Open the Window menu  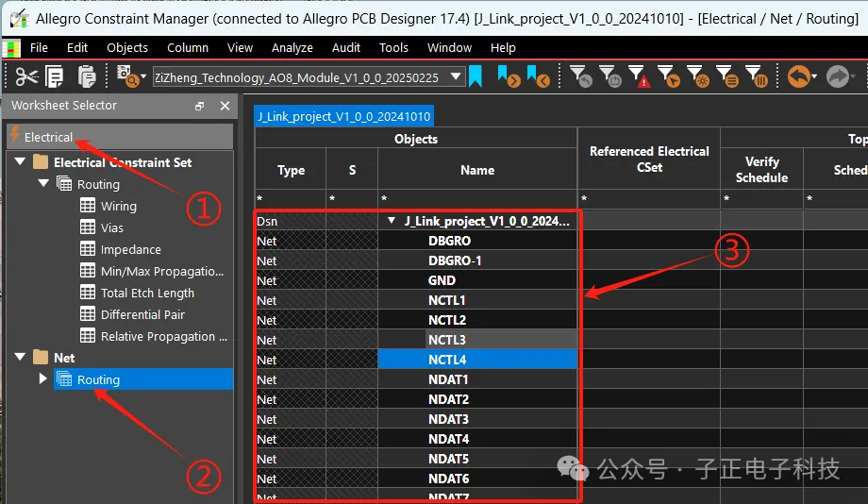pyautogui.click(x=449, y=47)
